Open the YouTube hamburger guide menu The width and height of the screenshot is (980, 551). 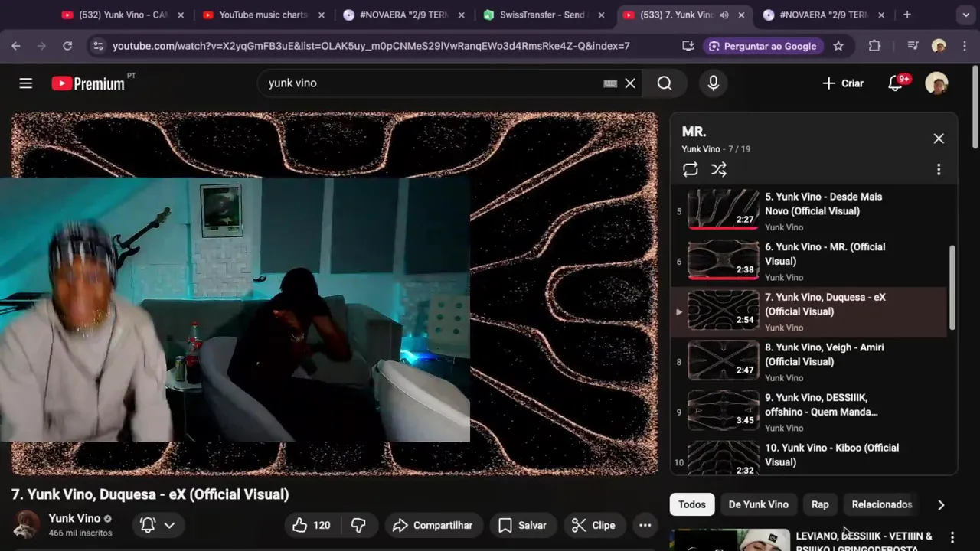26,83
